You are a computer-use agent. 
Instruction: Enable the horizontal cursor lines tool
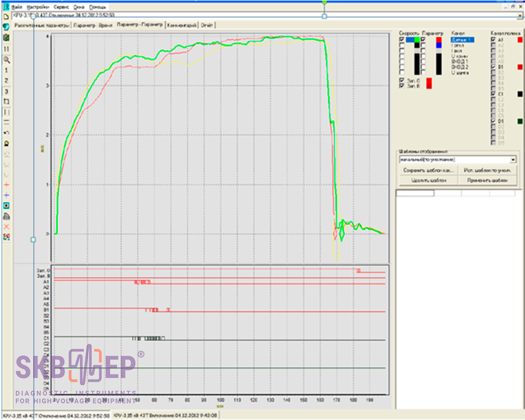point(6,122)
